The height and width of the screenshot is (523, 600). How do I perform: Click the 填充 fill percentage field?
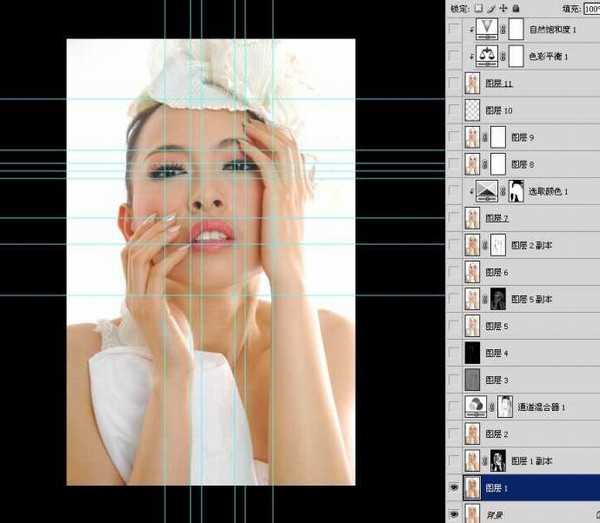(591, 8)
